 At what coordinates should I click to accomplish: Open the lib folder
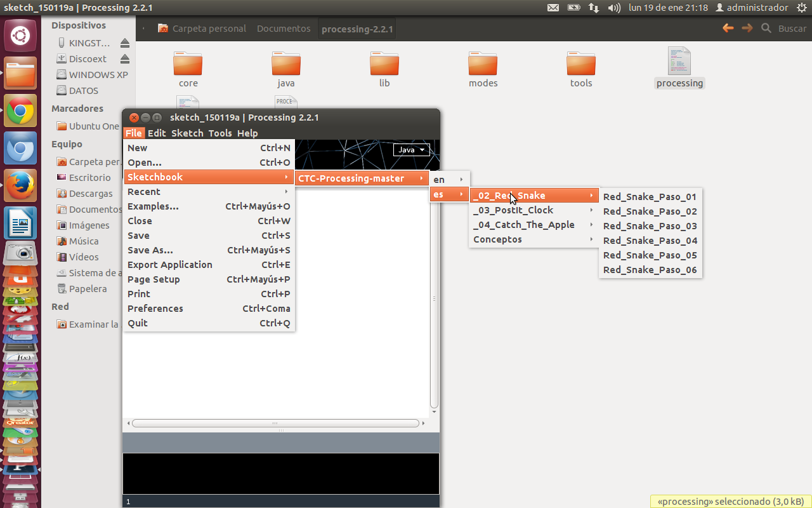[x=384, y=69]
